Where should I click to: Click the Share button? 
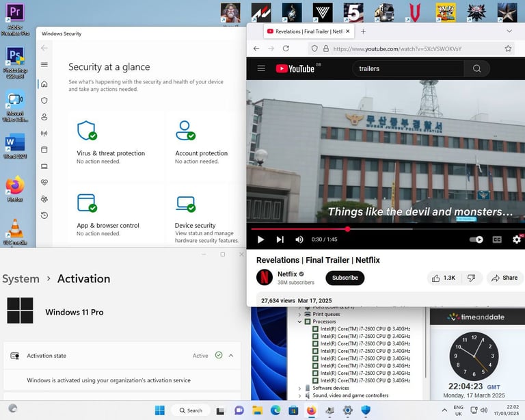(x=504, y=278)
